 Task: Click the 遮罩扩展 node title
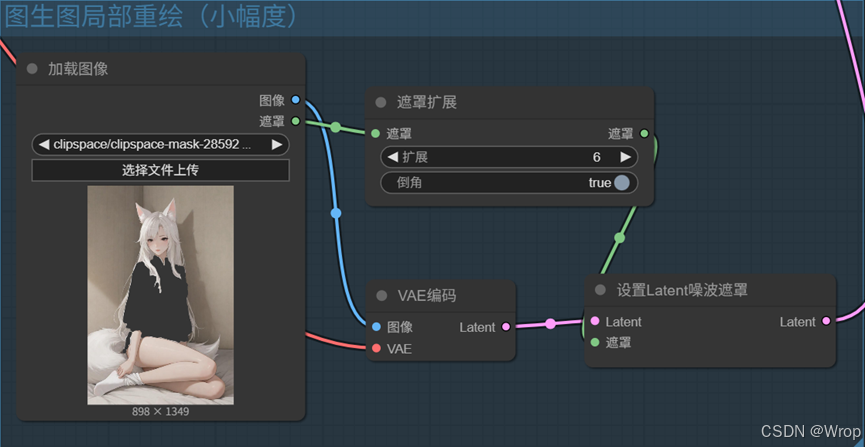pos(427,103)
